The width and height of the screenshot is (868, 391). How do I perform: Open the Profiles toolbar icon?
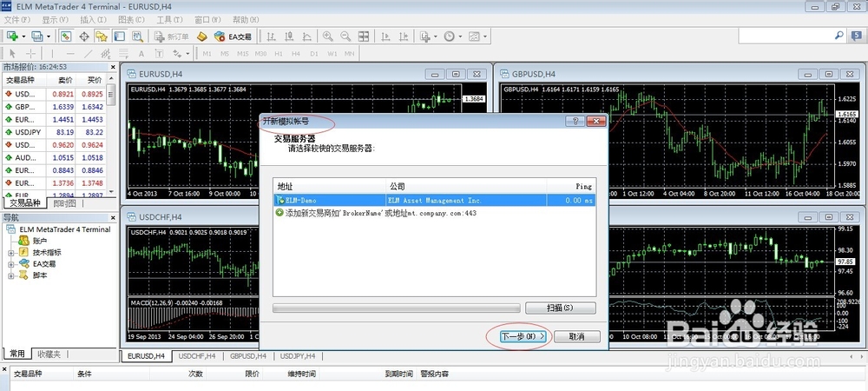coord(37,36)
